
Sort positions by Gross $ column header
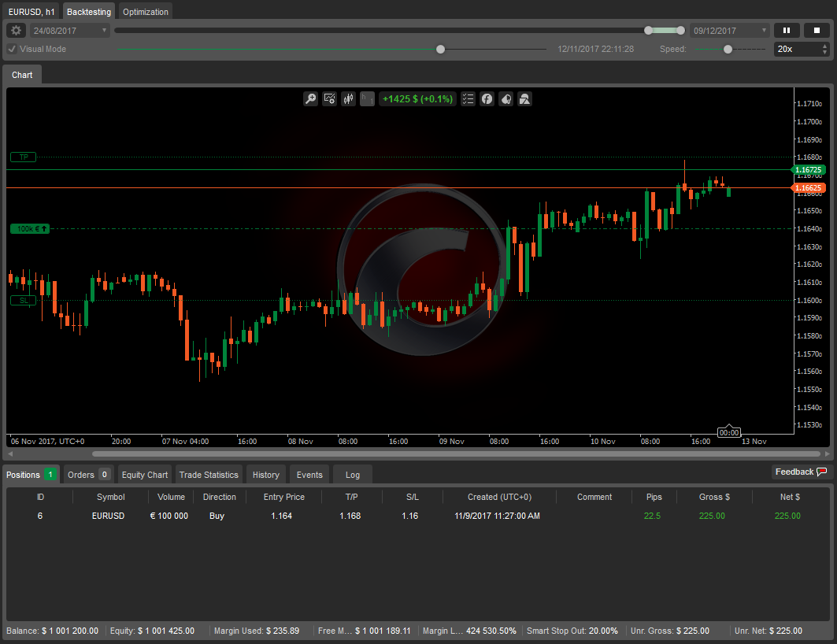pos(714,497)
